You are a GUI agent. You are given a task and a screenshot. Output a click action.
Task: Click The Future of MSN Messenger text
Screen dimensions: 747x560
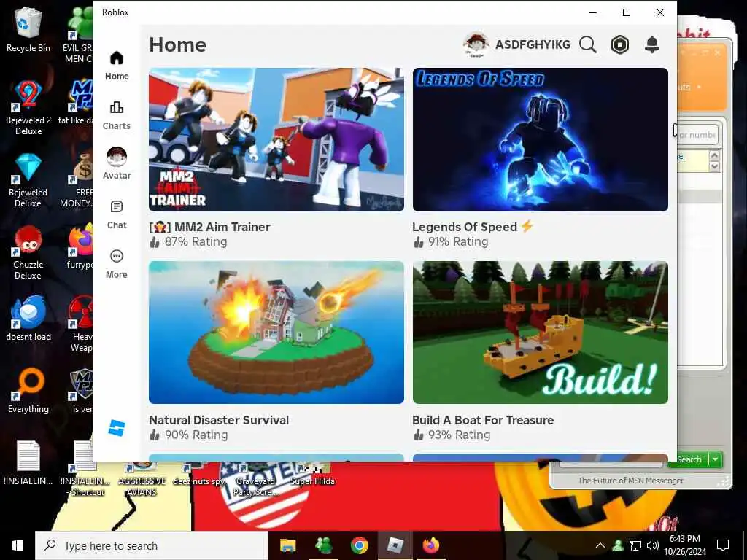(630, 481)
